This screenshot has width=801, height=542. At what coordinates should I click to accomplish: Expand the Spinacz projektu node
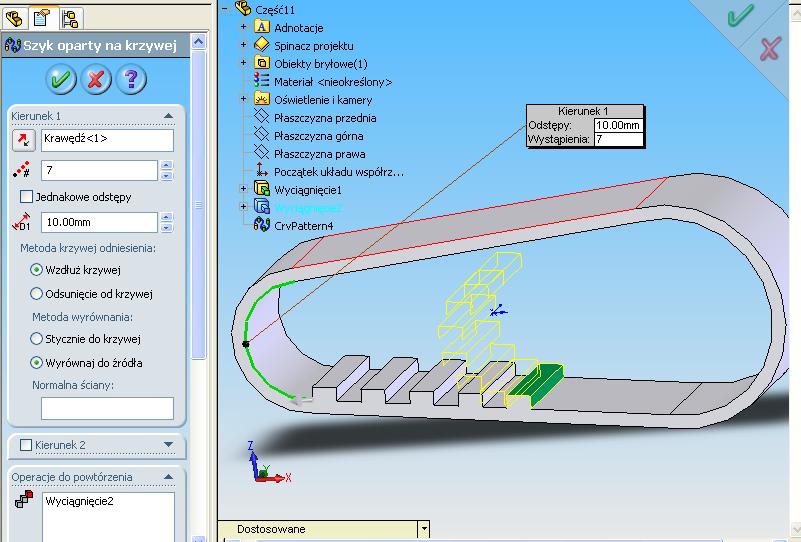click(x=244, y=45)
